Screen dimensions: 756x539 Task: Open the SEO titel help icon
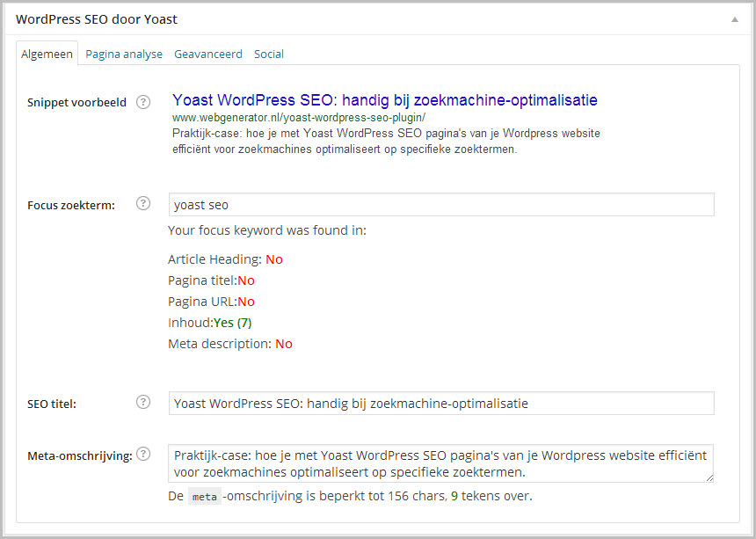(x=142, y=402)
